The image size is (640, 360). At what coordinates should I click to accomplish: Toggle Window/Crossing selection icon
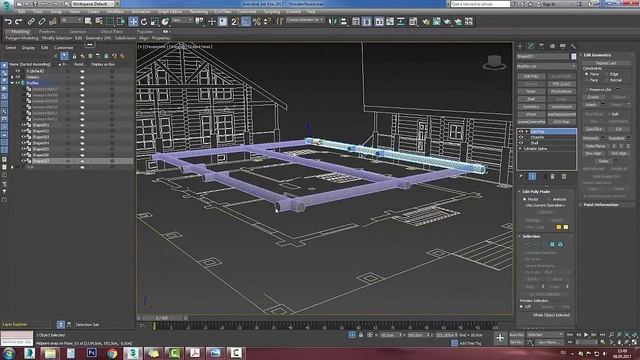point(121,21)
